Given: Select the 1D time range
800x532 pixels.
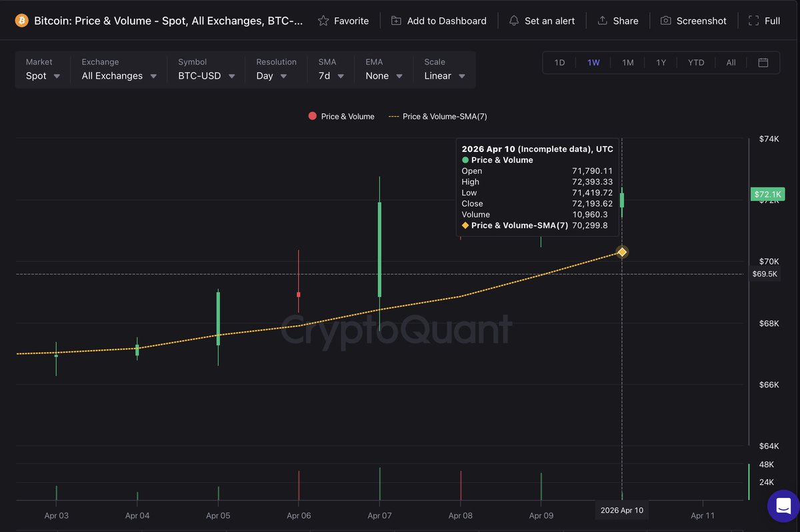Looking at the screenshot, I should 559,63.
